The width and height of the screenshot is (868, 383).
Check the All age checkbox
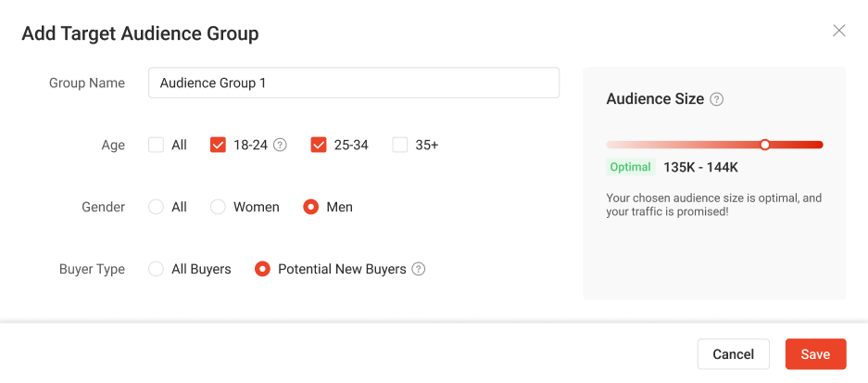point(157,145)
